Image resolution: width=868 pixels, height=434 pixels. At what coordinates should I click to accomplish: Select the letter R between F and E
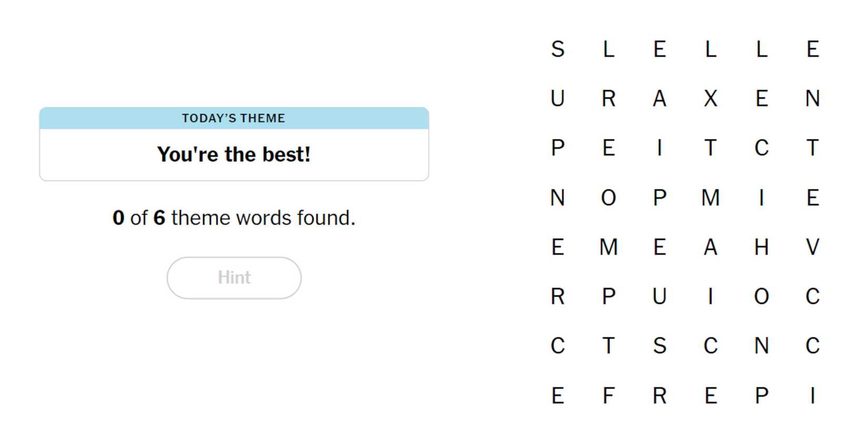[x=659, y=396]
